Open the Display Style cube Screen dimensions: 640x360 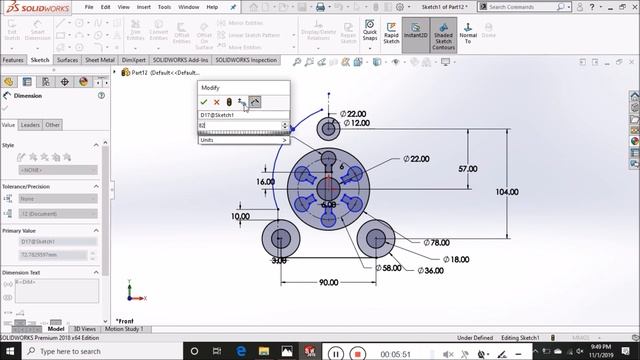tap(377, 62)
